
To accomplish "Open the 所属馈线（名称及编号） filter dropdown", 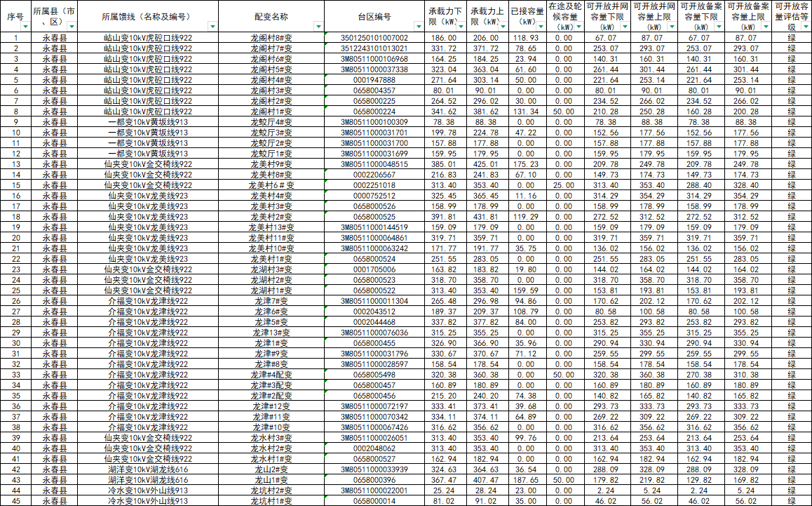I will coord(212,27).
